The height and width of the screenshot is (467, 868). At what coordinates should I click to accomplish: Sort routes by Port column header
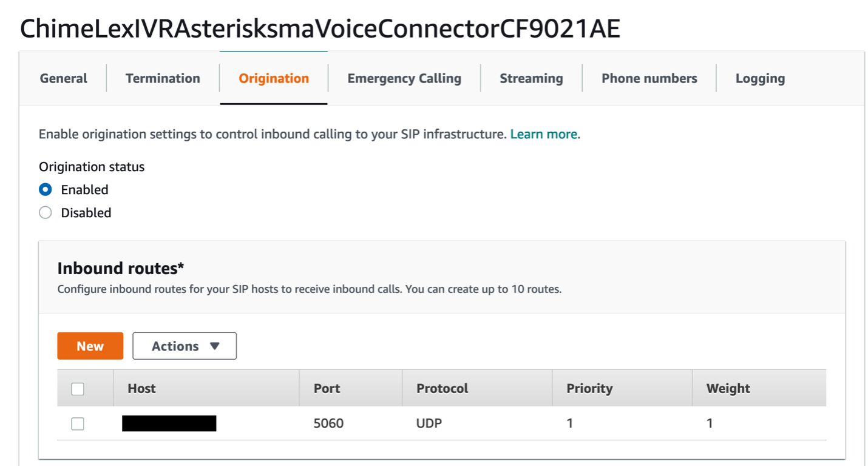coord(327,389)
